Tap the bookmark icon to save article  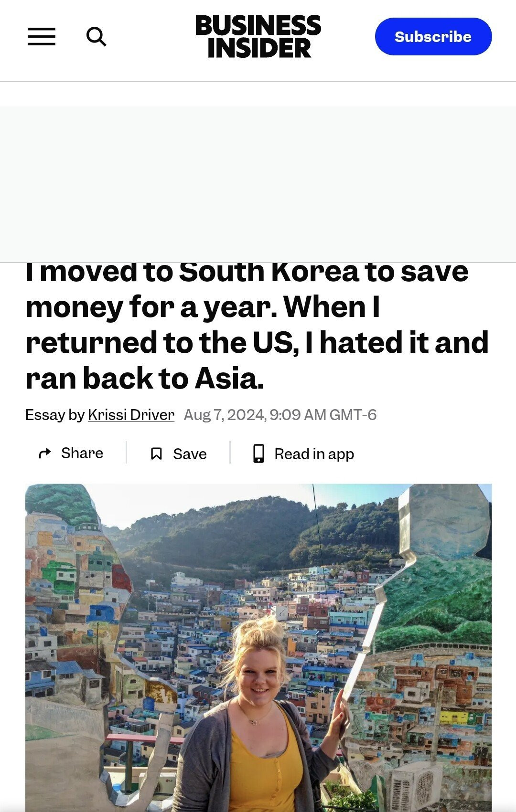point(156,453)
